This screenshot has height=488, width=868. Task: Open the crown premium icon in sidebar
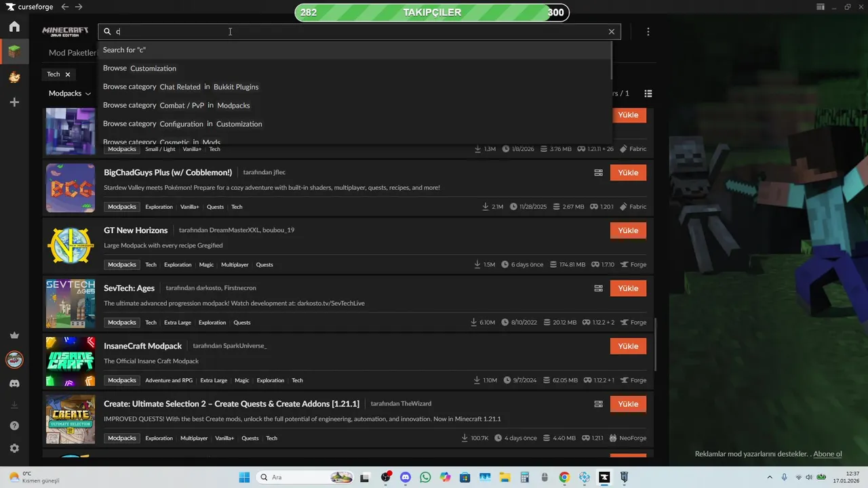[x=14, y=335]
